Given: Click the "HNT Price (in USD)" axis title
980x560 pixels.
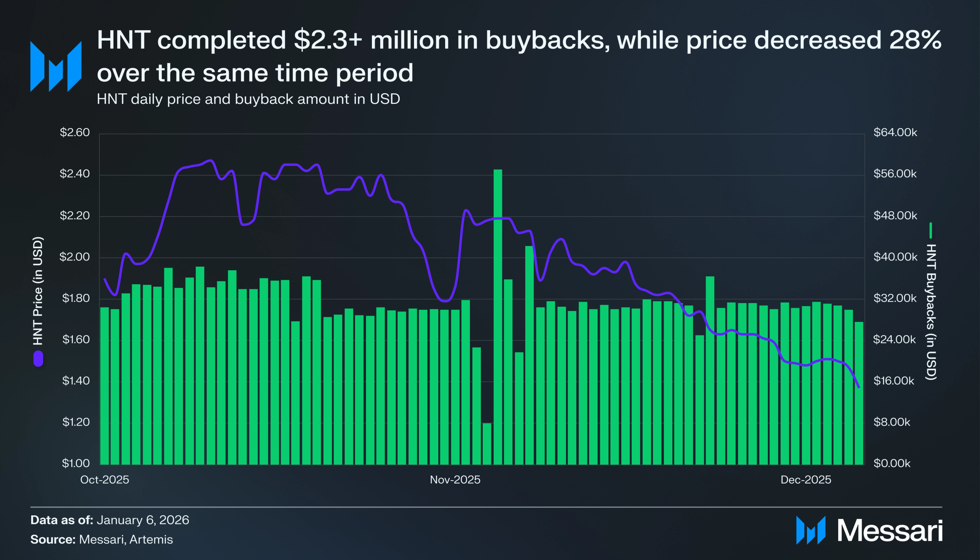Looking at the screenshot, I should click(38, 291).
